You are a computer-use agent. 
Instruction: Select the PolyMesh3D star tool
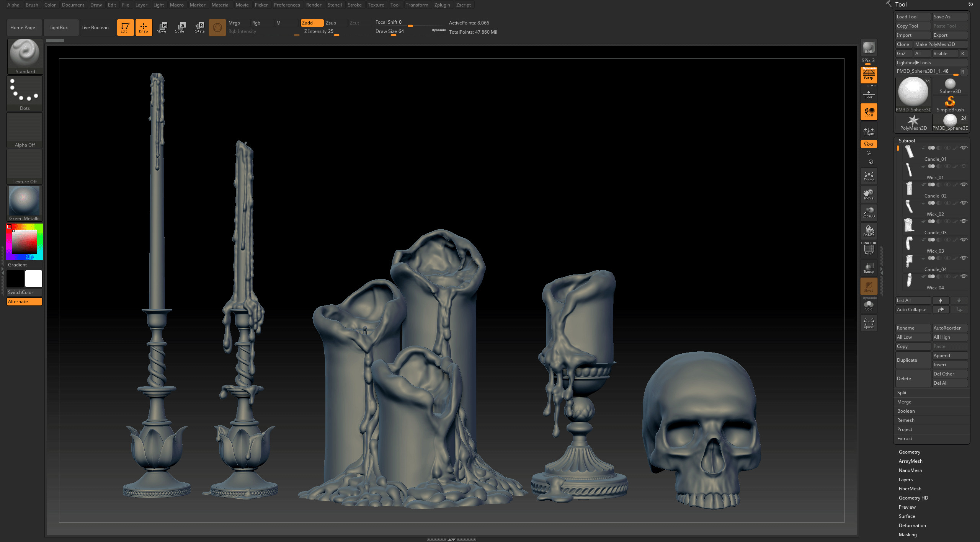(x=913, y=122)
